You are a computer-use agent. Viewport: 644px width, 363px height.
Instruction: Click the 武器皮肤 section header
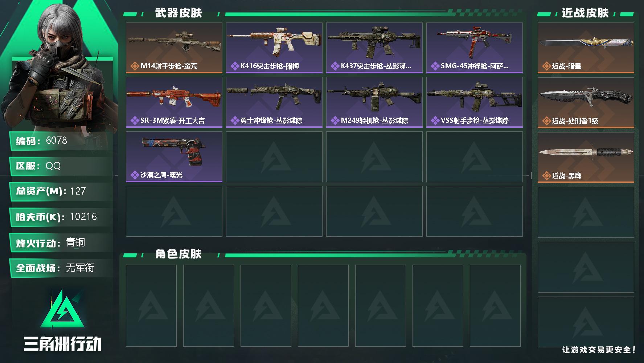(178, 13)
